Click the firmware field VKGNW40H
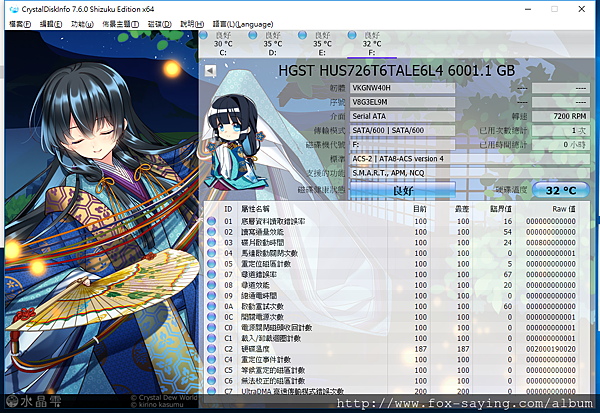 click(403, 88)
